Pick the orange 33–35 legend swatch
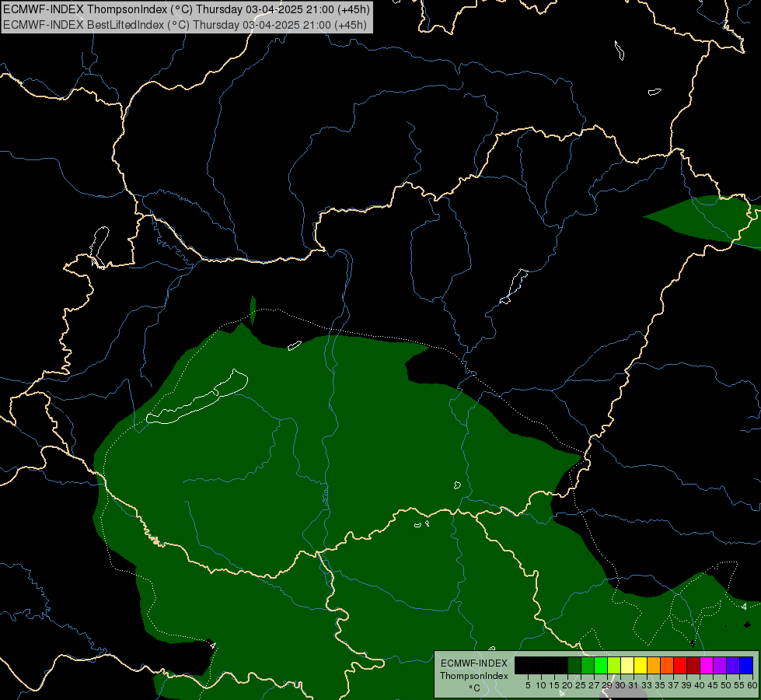 654,665
